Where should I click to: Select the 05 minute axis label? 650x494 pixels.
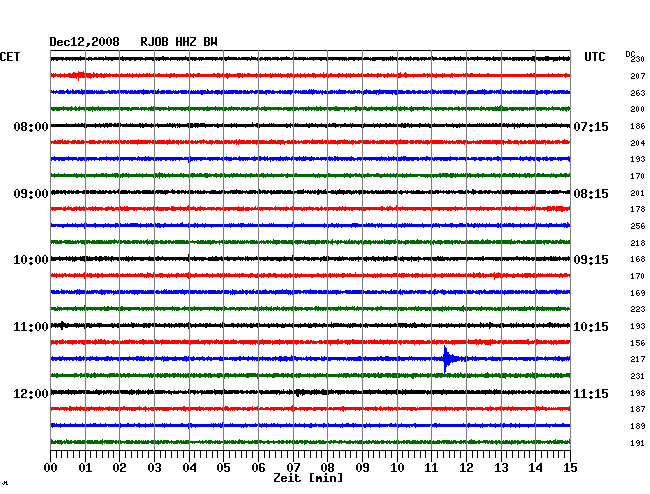pyautogui.click(x=223, y=468)
